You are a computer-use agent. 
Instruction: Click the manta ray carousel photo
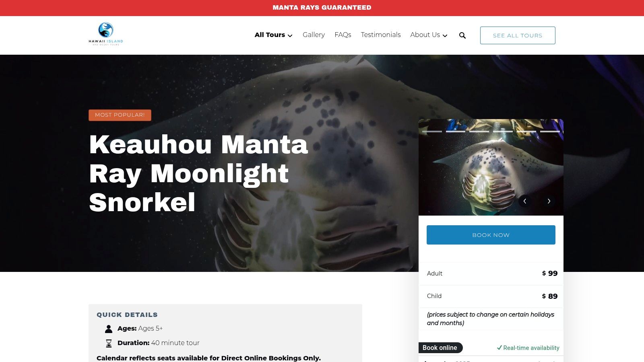491,167
